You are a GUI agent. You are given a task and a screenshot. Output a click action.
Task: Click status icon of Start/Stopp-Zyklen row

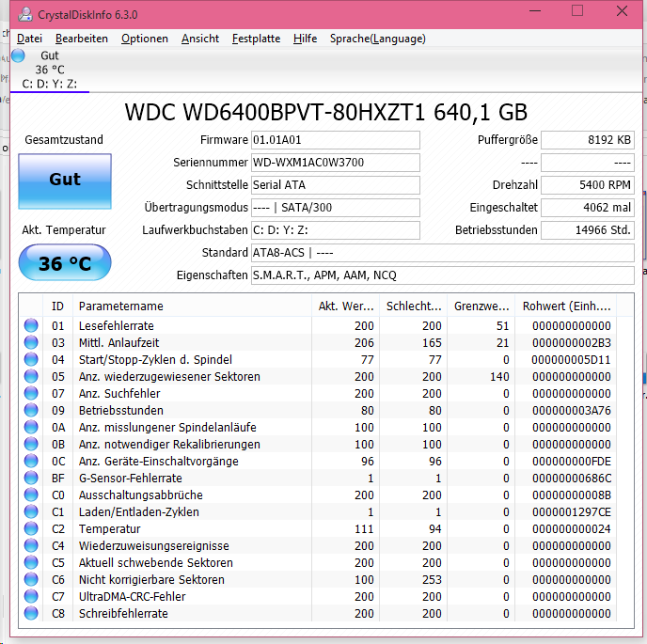[31, 359]
